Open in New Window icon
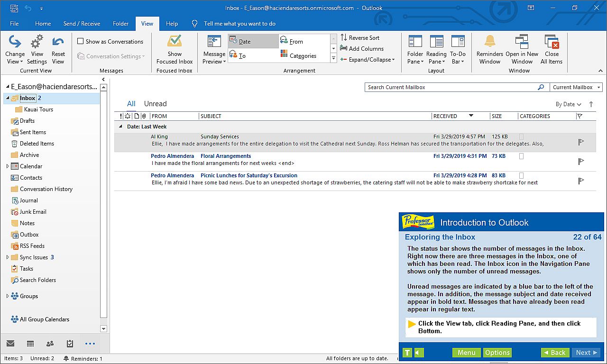This screenshot has height=364, width=607. pyautogui.click(x=522, y=42)
